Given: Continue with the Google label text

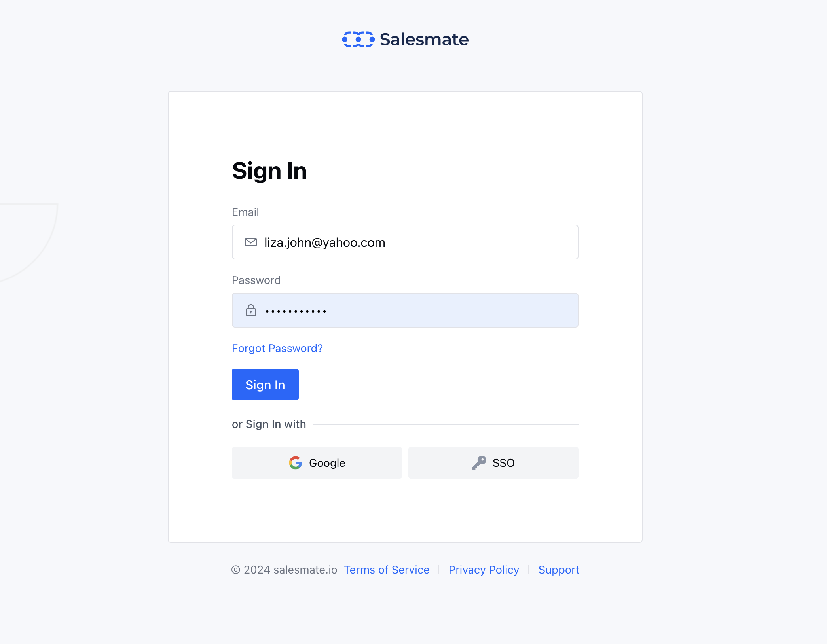Looking at the screenshot, I should click(327, 463).
